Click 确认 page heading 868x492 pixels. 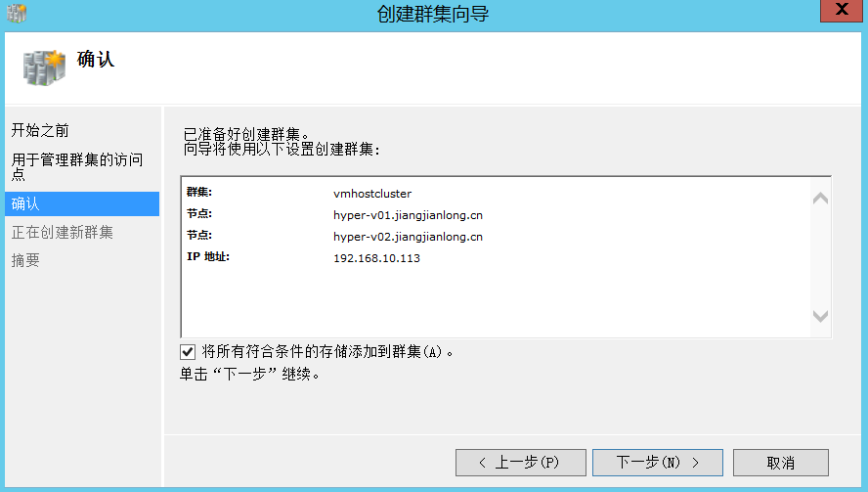coord(96,60)
